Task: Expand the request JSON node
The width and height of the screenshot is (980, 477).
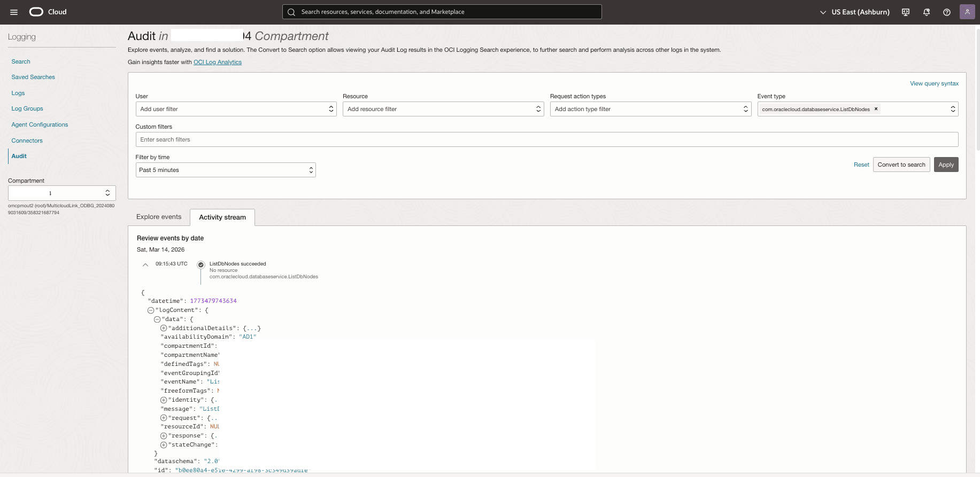Action: pyautogui.click(x=164, y=418)
